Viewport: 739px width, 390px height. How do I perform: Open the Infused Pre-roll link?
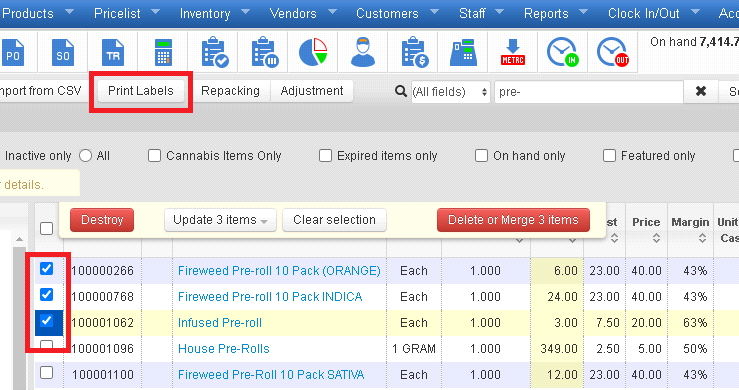pos(220,323)
